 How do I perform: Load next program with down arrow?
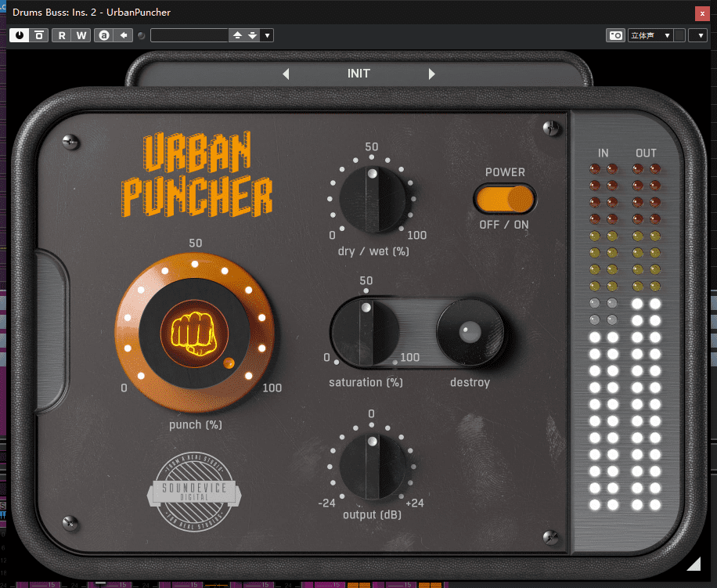(x=252, y=35)
